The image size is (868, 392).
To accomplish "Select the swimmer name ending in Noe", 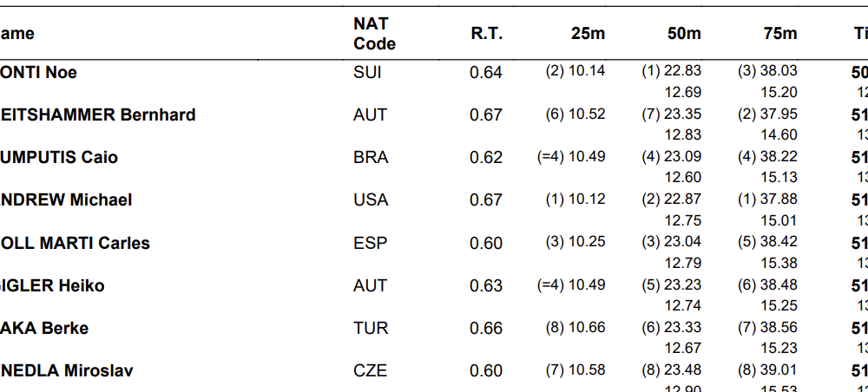I will coord(39,72).
